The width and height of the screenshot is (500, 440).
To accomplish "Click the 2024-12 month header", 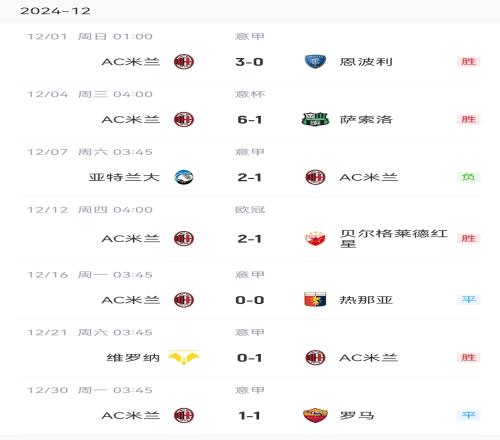I will click(55, 11).
